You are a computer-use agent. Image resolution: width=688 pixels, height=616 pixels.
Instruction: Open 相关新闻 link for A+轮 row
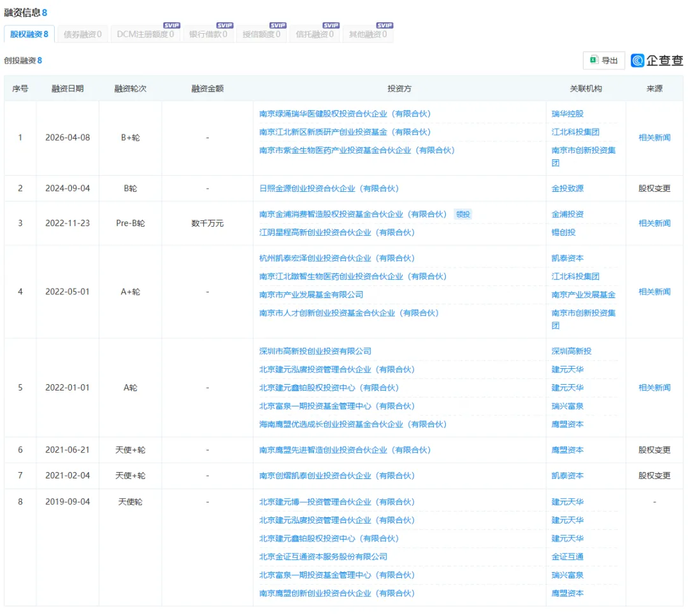coord(654,292)
